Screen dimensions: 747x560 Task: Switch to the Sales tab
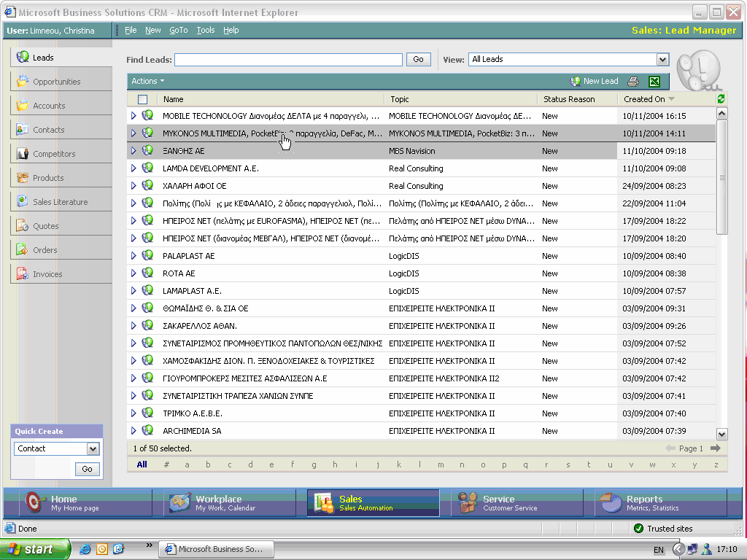click(373, 503)
